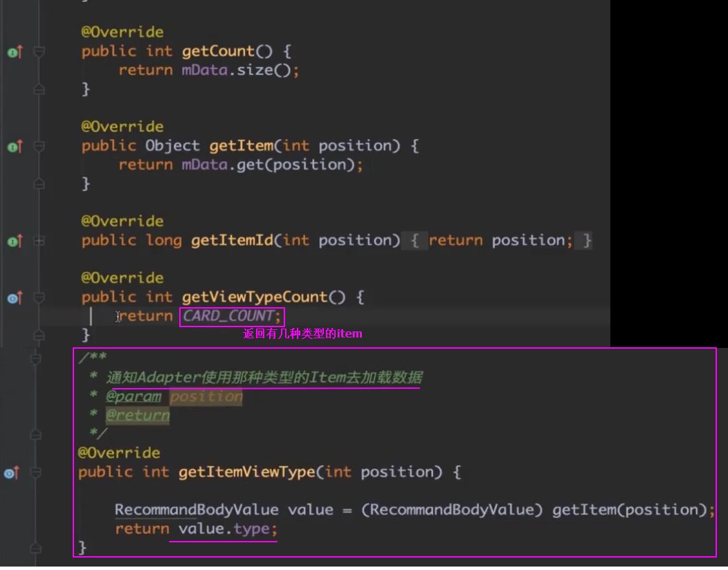
Task: Click the closing fold marker of getCount
Action: pos(39,89)
